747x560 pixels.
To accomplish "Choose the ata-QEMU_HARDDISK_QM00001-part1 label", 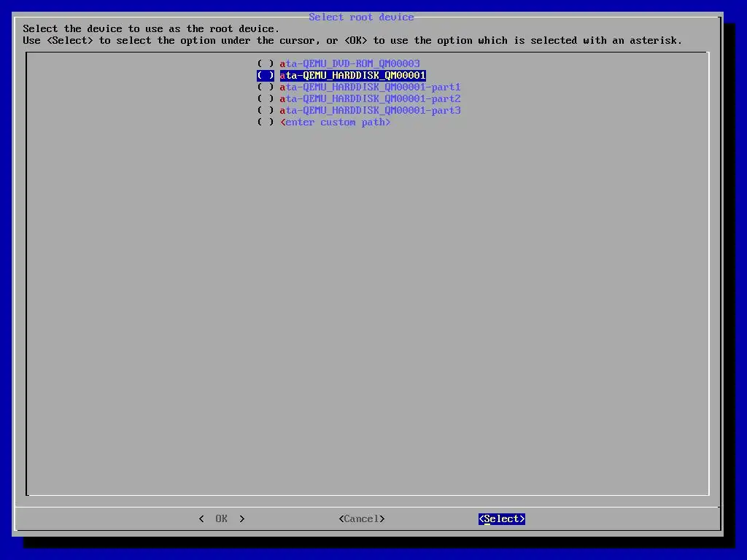I will (x=370, y=87).
